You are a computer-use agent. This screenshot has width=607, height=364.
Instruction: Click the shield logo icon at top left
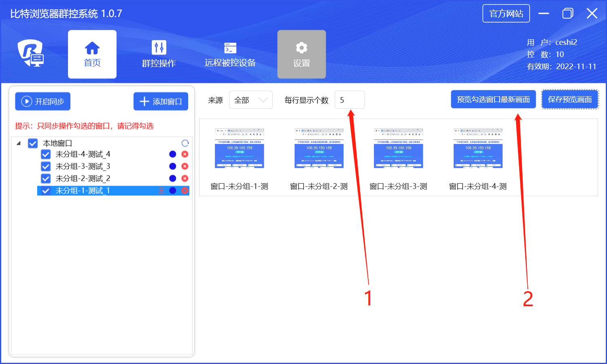coord(30,53)
